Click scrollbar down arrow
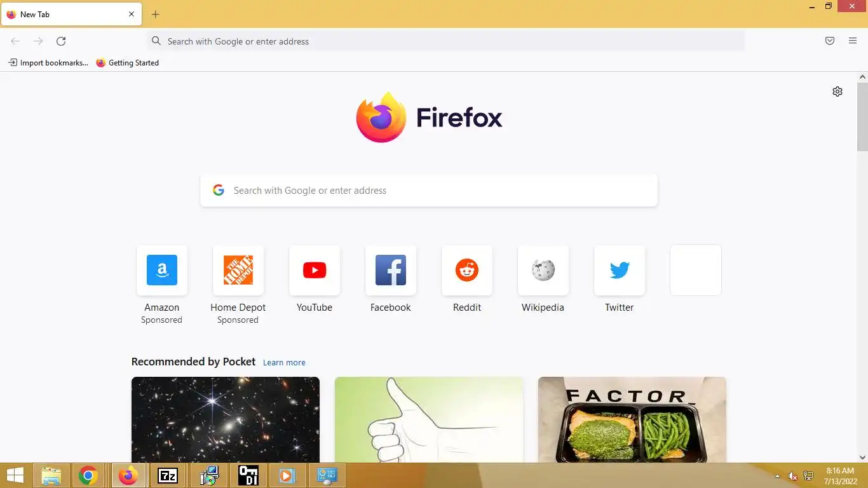Viewport: 868px width, 488px height. click(862, 457)
